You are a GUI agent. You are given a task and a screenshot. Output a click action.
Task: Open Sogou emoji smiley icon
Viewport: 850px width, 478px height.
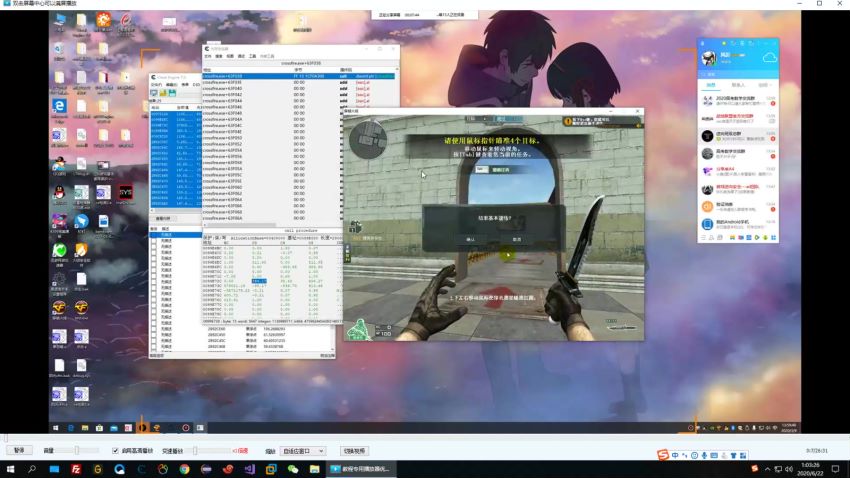pos(694,455)
